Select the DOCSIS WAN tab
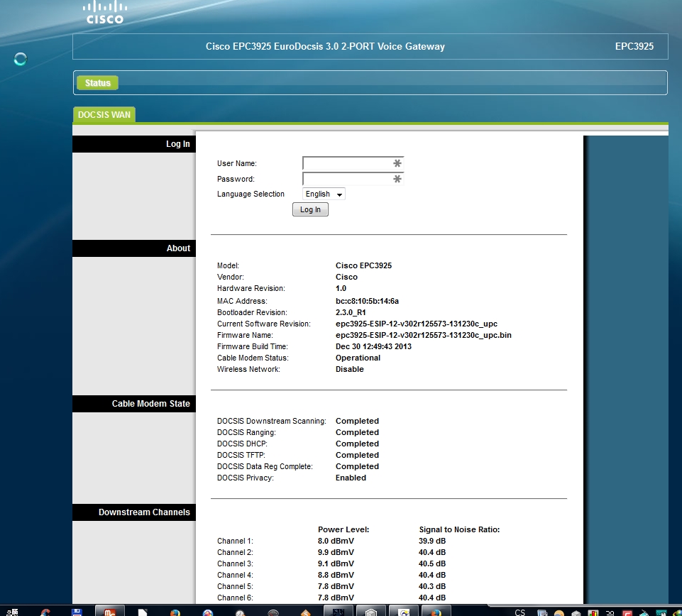Screen dimensions: 682x616 click(104, 115)
